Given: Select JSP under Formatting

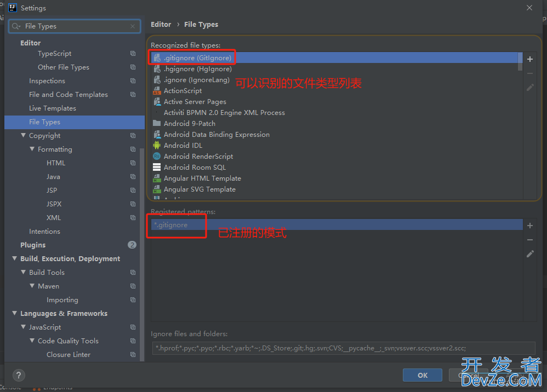Looking at the screenshot, I should (75, 190).
